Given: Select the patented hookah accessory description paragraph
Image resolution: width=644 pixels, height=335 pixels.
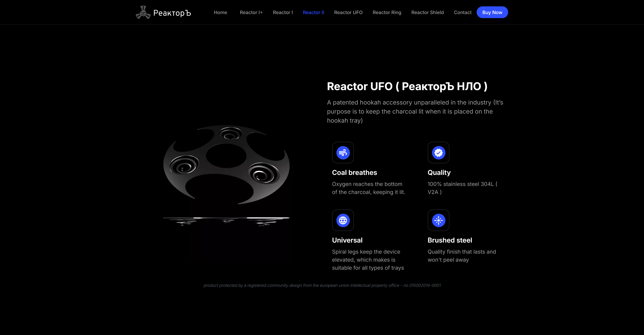Looking at the screenshot, I should click(x=415, y=111).
